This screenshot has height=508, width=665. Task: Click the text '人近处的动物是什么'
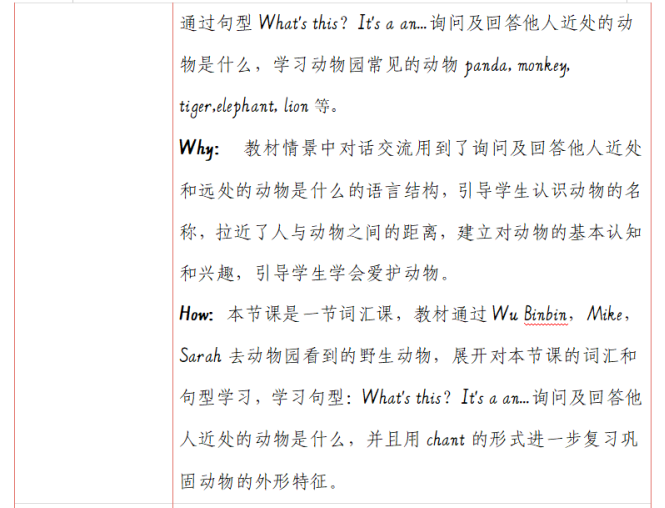coord(261,439)
